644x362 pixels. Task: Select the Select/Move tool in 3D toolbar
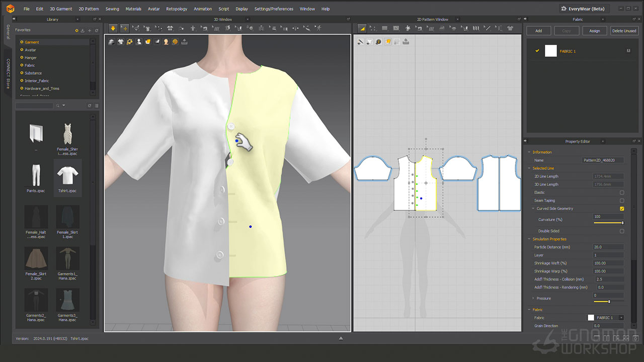coord(124,28)
